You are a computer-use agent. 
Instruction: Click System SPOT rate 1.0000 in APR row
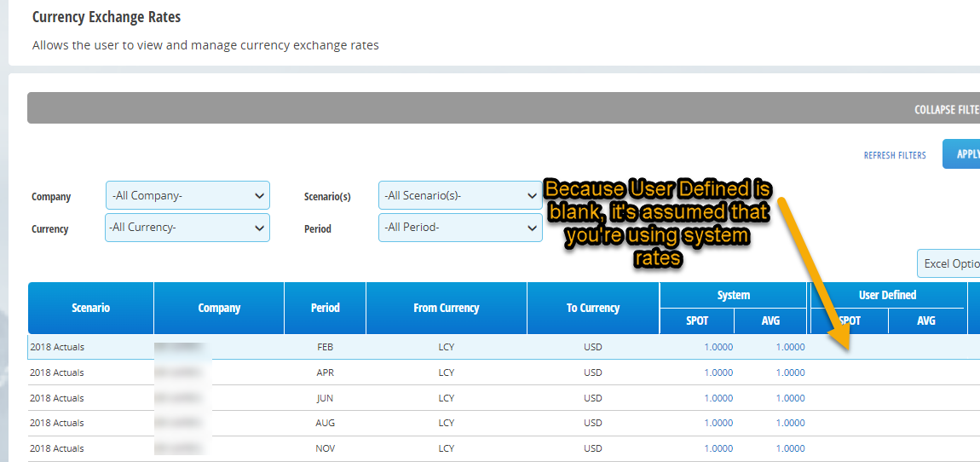point(718,372)
